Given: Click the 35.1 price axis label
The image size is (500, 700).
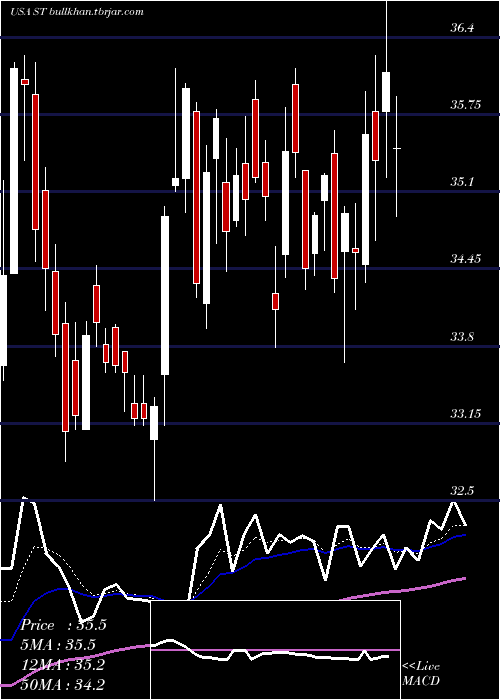Looking at the screenshot, I should 462,182.
